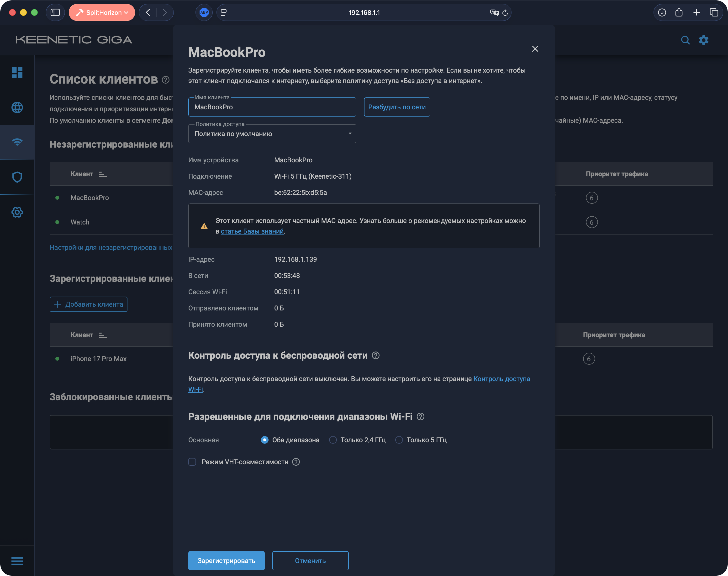Open a new tab with plus icon

tap(697, 12)
